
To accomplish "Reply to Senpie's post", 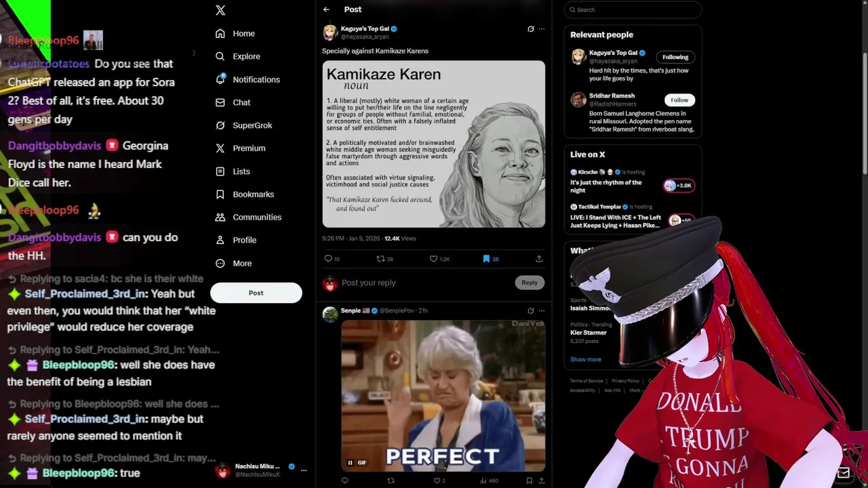I will click(344, 481).
